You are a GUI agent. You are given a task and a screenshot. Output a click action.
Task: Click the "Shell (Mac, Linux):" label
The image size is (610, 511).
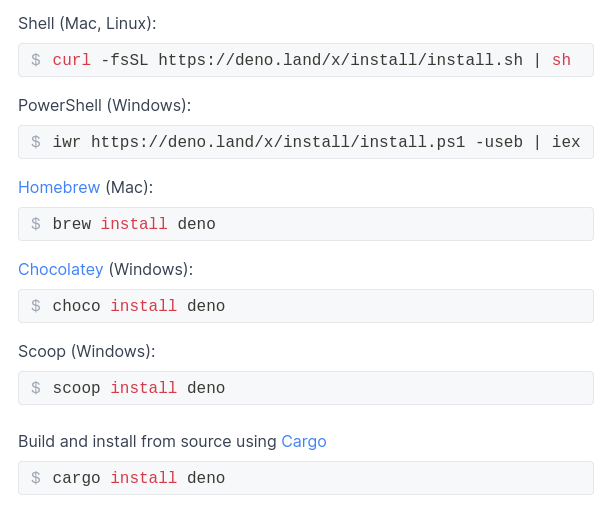click(x=87, y=23)
